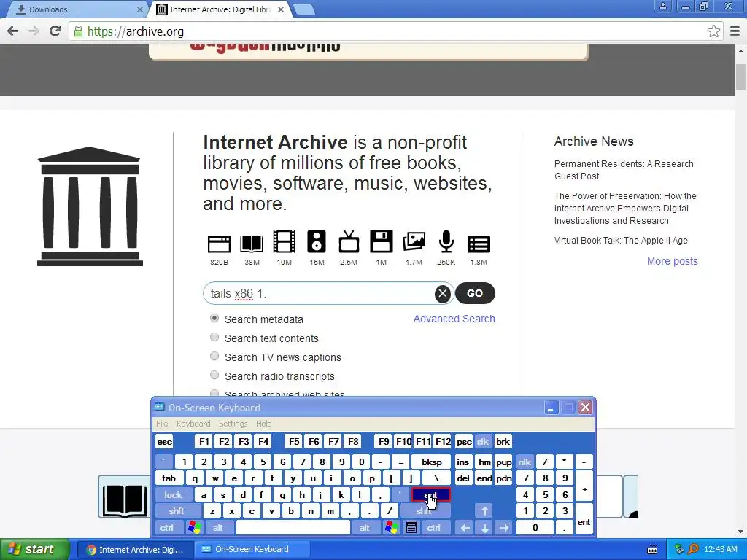Click the right arrow key on keyboard
Screen dimensions: 747x560
pos(504,528)
